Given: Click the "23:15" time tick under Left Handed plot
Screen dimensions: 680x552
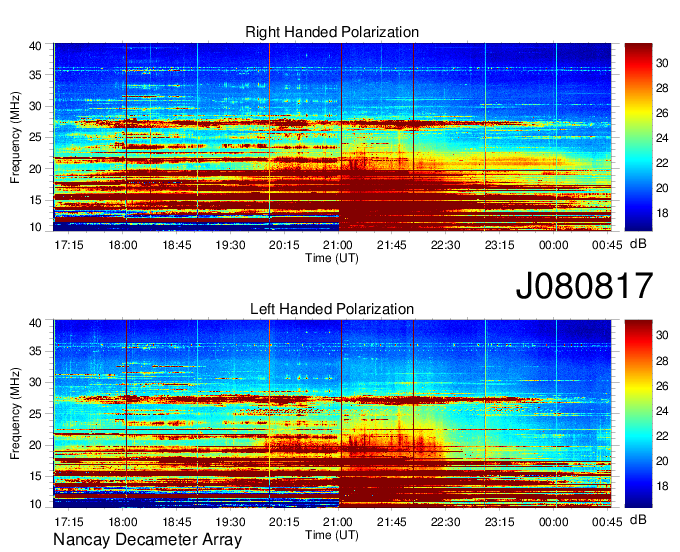Looking at the screenshot, I should pyautogui.click(x=499, y=521).
